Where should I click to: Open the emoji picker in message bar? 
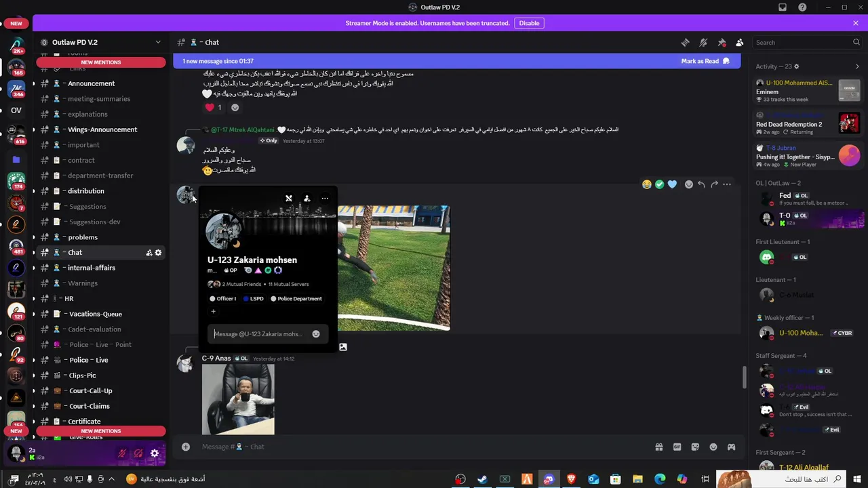click(713, 447)
